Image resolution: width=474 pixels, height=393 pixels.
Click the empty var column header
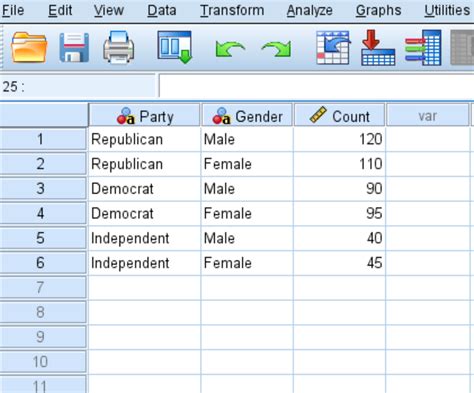click(427, 116)
